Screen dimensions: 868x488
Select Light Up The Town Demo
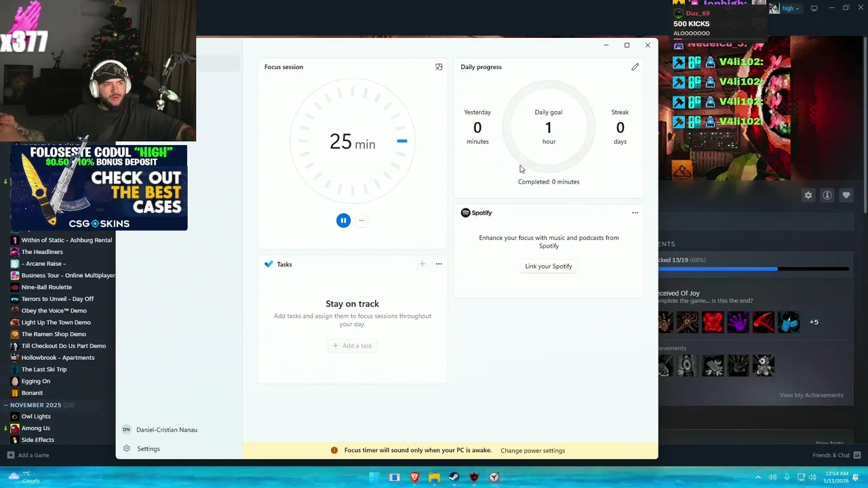pos(56,323)
